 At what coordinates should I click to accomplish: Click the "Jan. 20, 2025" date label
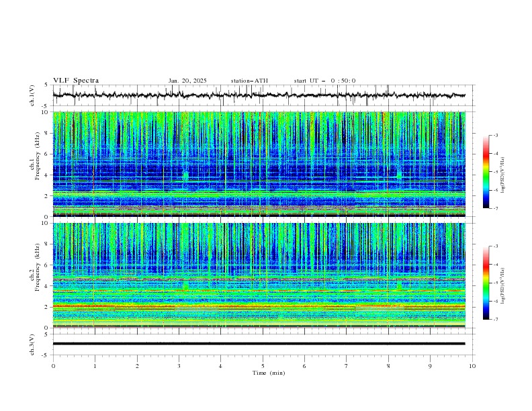click(187, 81)
